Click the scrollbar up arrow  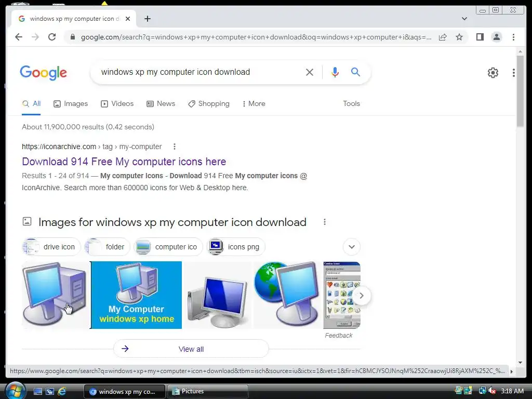coord(520,51)
